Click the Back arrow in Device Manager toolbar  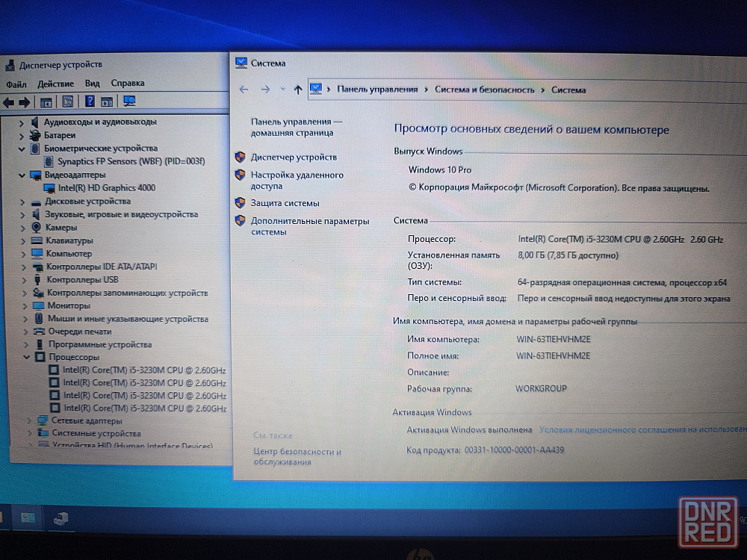(9, 102)
